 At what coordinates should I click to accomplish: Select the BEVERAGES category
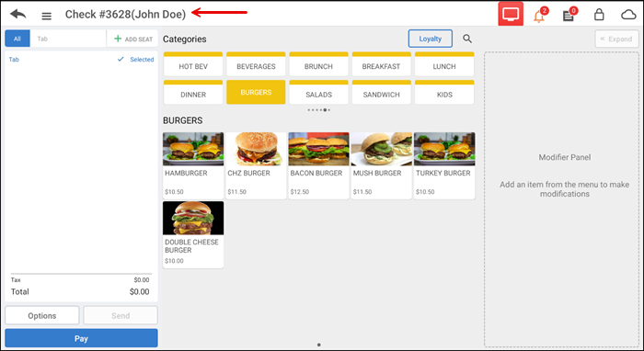click(256, 64)
